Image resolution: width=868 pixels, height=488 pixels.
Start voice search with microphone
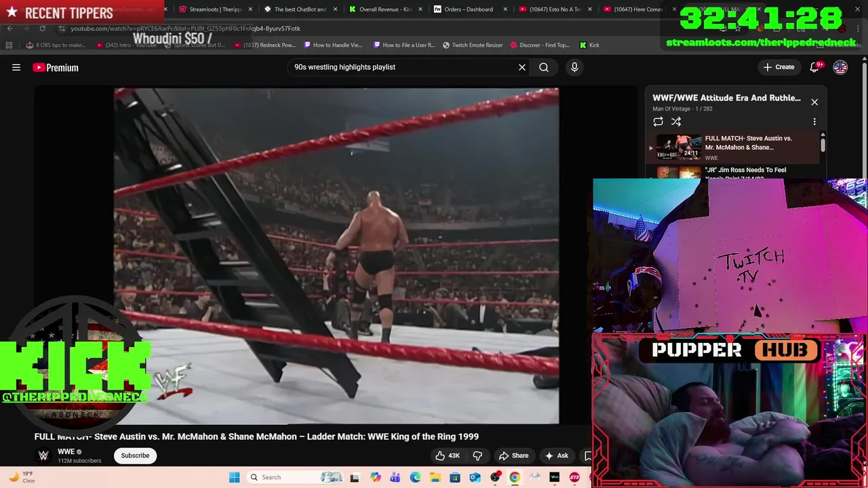click(x=574, y=67)
